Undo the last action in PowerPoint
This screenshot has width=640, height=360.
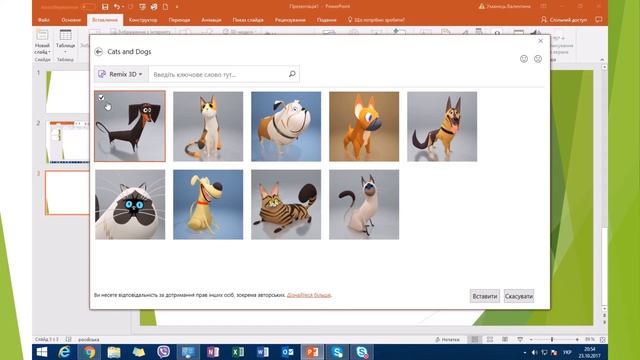[x=117, y=7]
